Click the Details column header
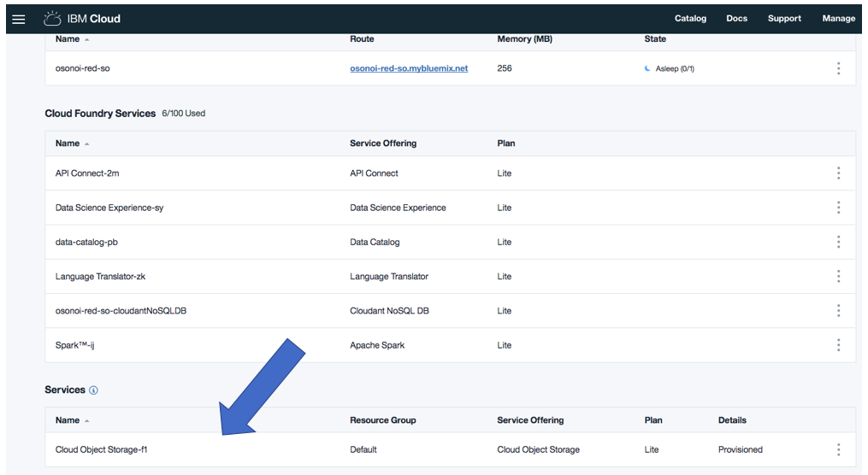 click(732, 420)
